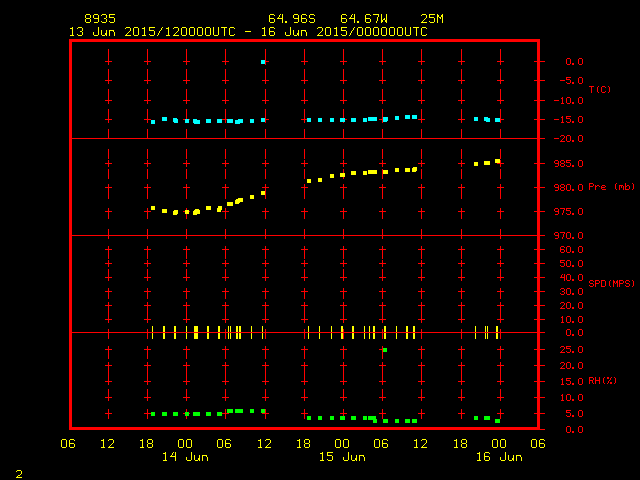Screen dimensions: 640x480
Task: Click the -15.0 temperature tick value
Action: pos(569,120)
